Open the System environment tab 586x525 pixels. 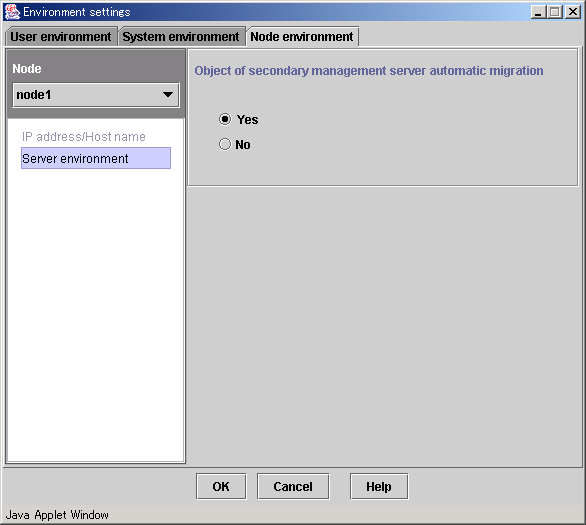181,37
